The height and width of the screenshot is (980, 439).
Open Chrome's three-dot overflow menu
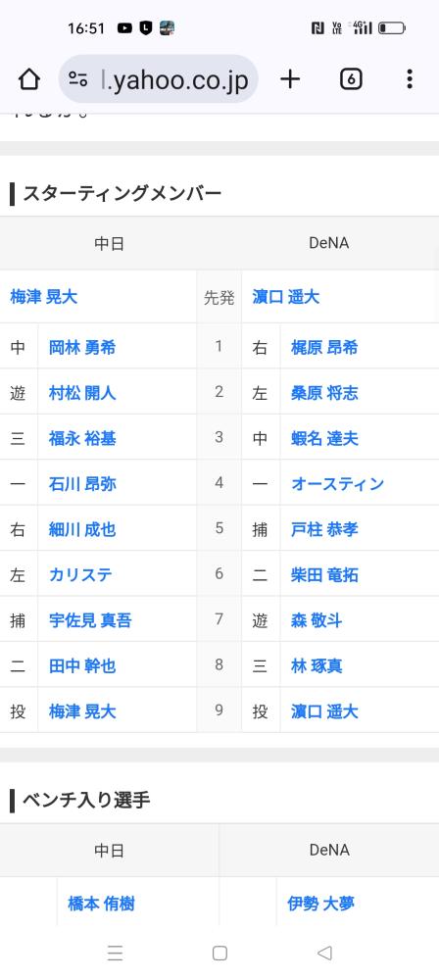(x=410, y=78)
